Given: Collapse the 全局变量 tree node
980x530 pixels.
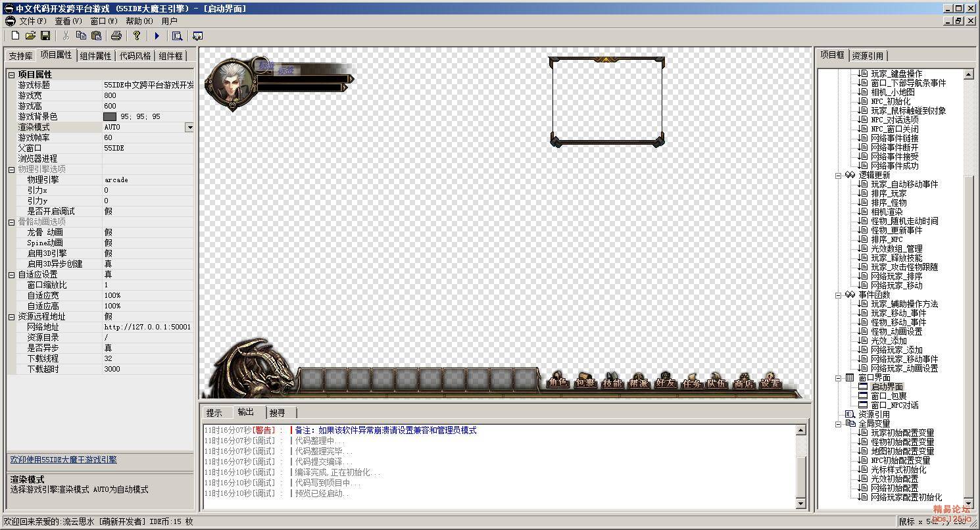Looking at the screenshot, I should click(839, 424).
